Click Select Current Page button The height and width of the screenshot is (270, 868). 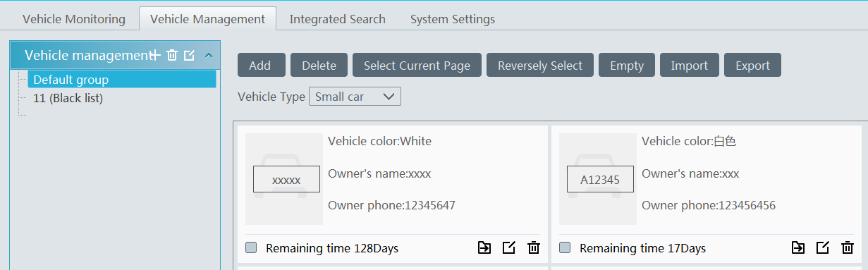coord(417,66)
